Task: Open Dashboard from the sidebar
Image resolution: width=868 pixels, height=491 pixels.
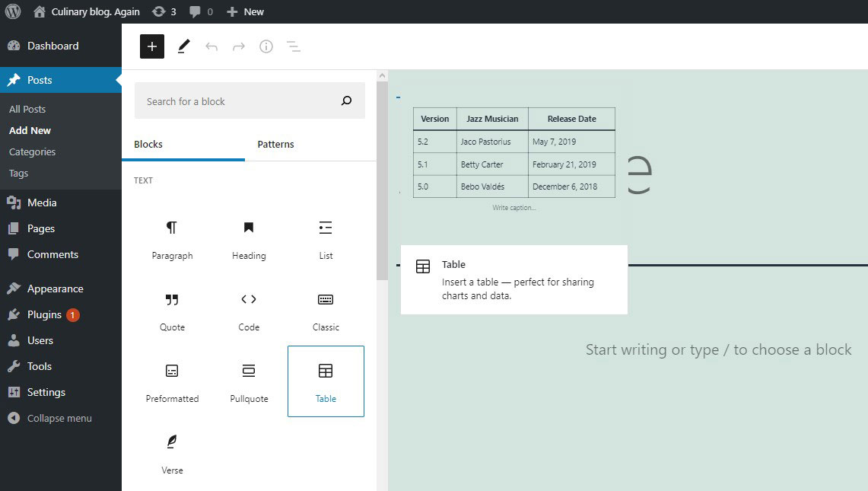Action: (60, 46)
